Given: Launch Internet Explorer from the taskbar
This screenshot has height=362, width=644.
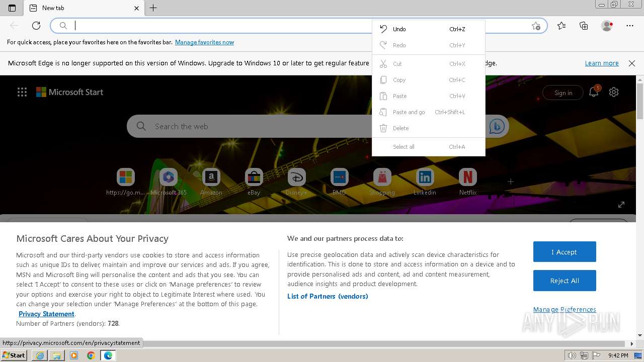Looking at the screenshot, I should coord(40,355).
